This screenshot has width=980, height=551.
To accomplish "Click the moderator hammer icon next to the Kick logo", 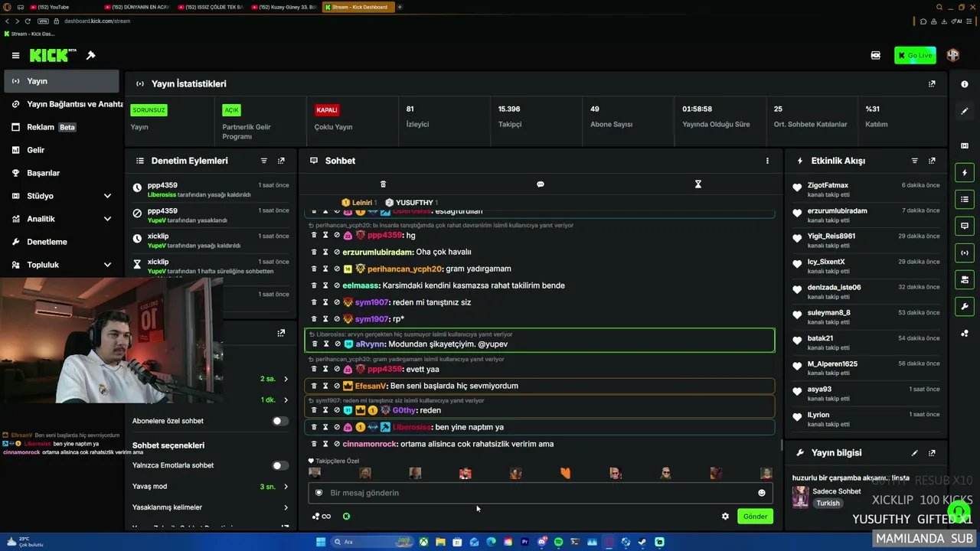I will tap(91, 55).
